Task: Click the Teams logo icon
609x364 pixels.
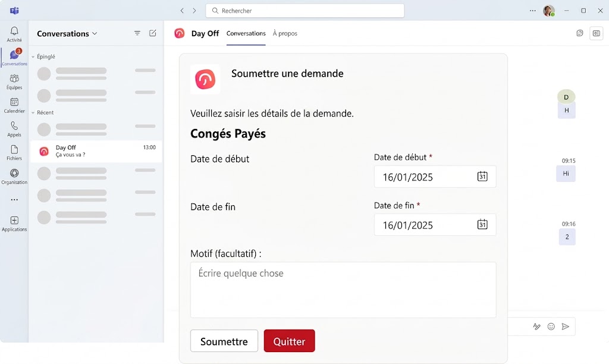Action: (x=14, y=11)
